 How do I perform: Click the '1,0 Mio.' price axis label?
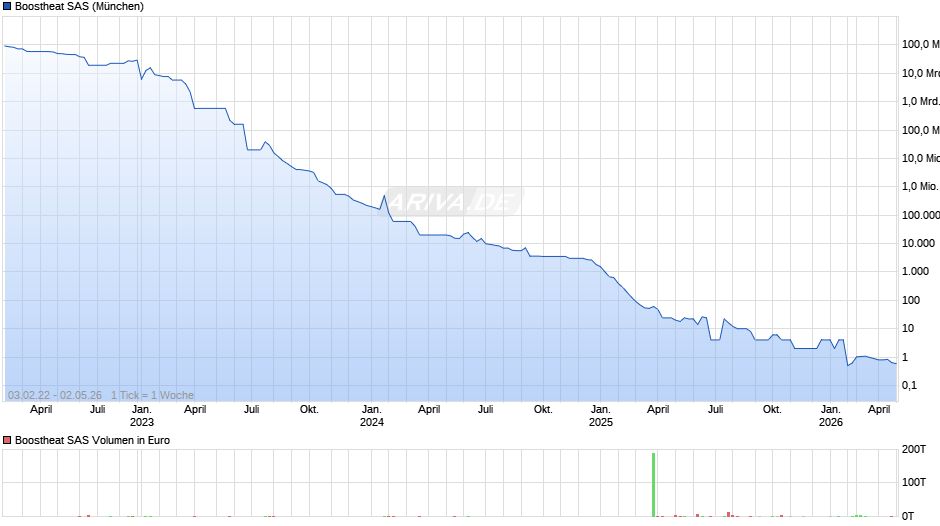pyautogui.click(x=920, y=187)
